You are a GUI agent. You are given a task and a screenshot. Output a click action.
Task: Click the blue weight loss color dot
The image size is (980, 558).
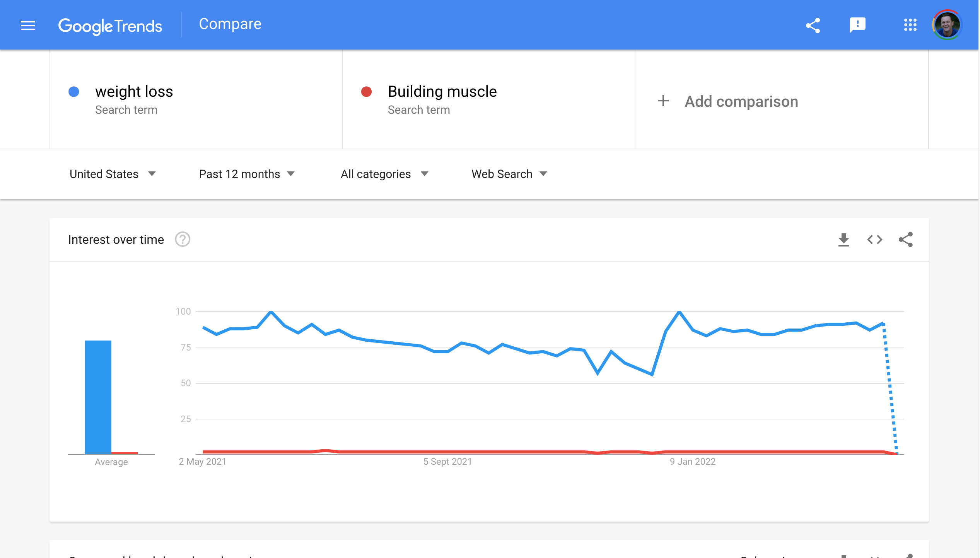tap(74, 92)
